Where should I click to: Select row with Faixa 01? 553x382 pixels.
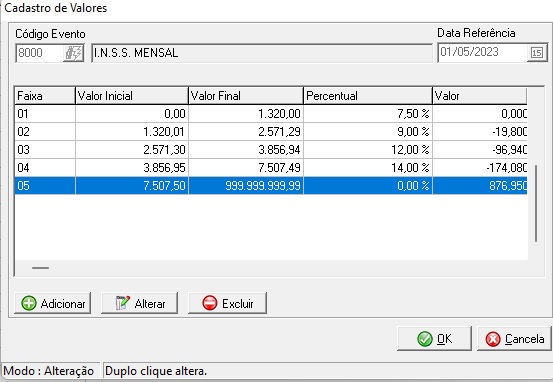click(x=271, y=114)
